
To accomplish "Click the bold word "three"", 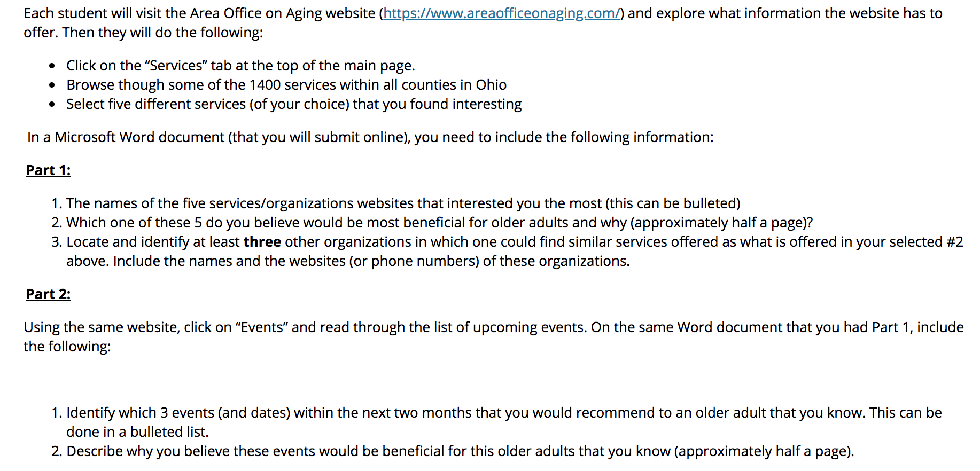I will tap(262, 242).
